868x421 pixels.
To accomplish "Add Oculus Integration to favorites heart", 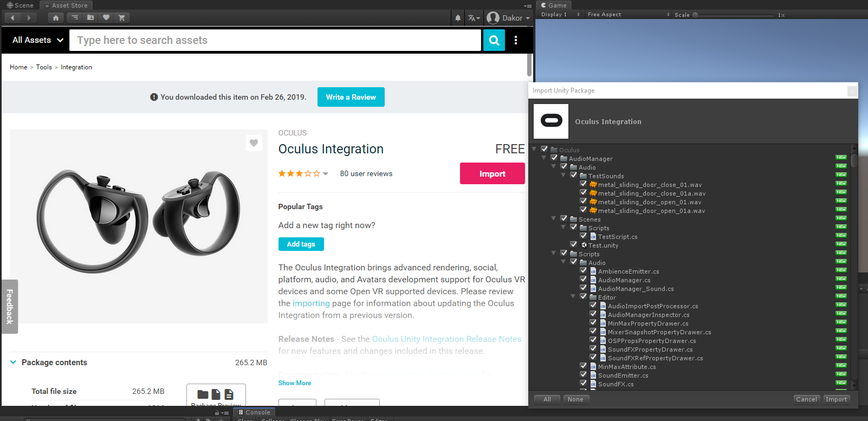I will tap(254, 143).
